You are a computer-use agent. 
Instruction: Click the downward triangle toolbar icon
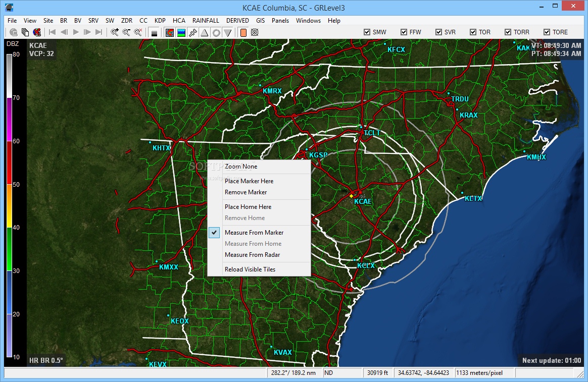click(228, 32)
